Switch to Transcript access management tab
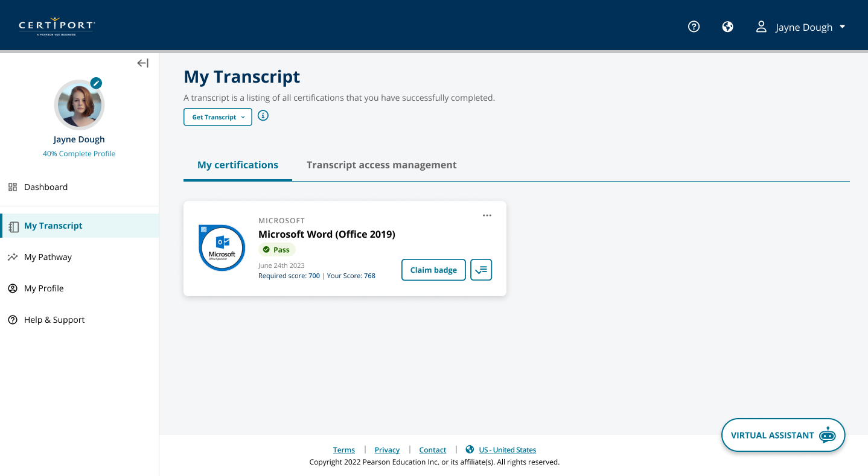868x476 pixels. 381,165
